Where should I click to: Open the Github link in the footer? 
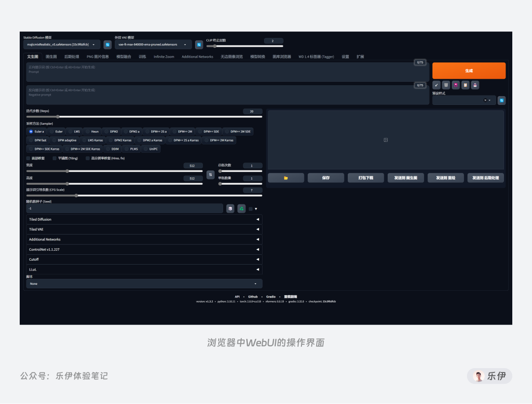point(253,296)
